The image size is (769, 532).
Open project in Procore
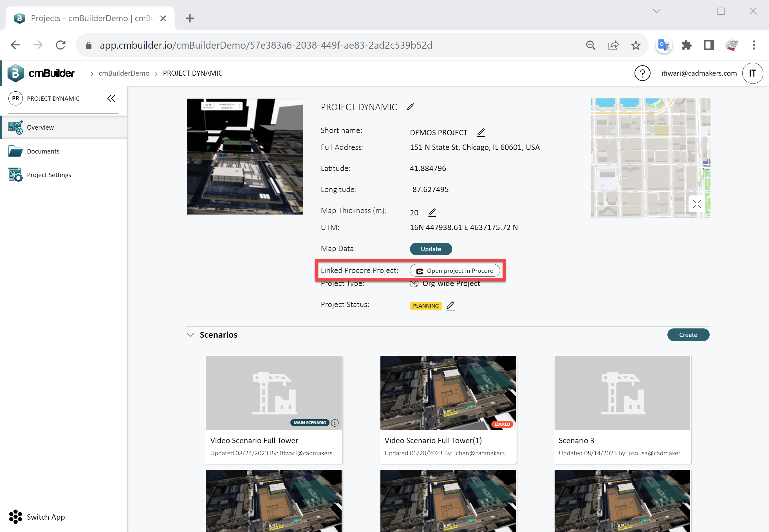click(454, 271)
